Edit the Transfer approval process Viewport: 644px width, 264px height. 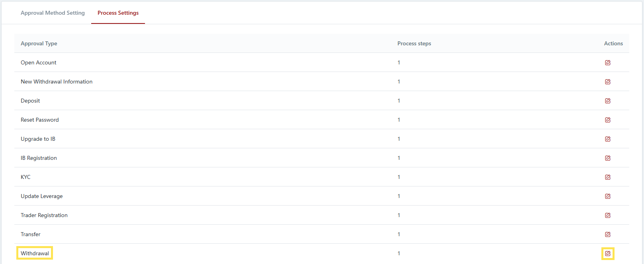click(x=607, y=235)
